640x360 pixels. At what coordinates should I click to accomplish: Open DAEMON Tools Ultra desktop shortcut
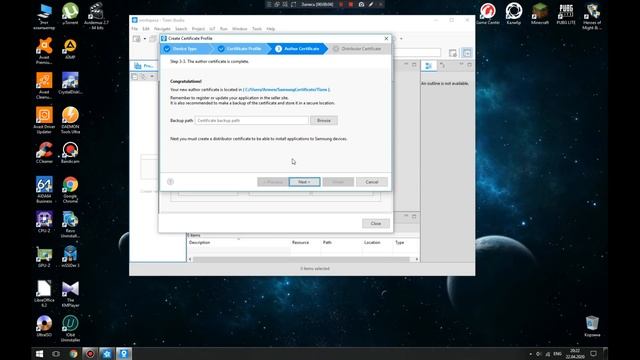click(70, 120)
